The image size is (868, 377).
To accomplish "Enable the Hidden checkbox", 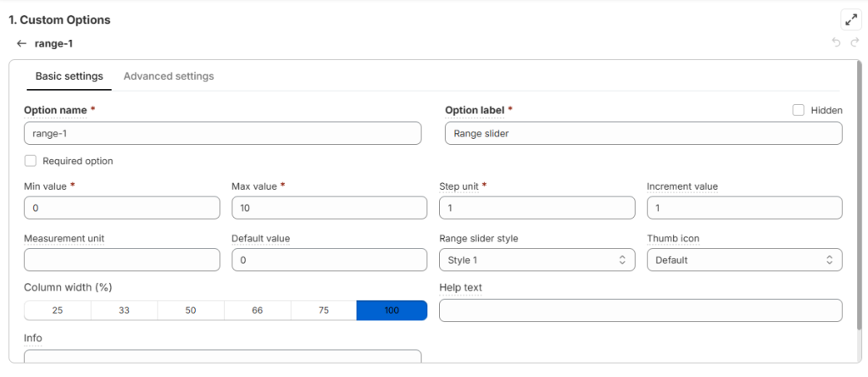I will 798,110.
